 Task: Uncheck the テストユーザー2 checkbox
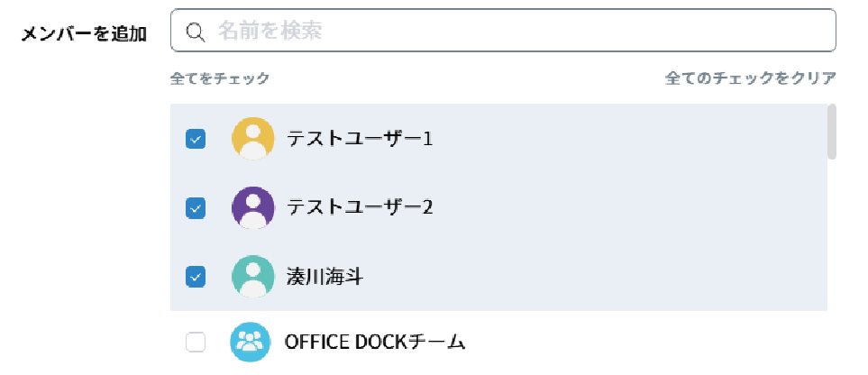click(x=196, y=207)
